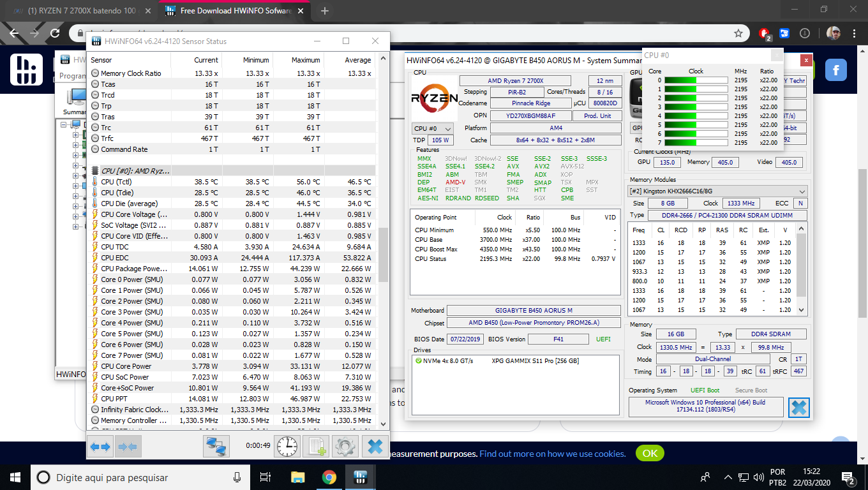The image size is (868, 490).
Task: Open the Memory Modules Kingston dropdown
Action: coord(718,191)
